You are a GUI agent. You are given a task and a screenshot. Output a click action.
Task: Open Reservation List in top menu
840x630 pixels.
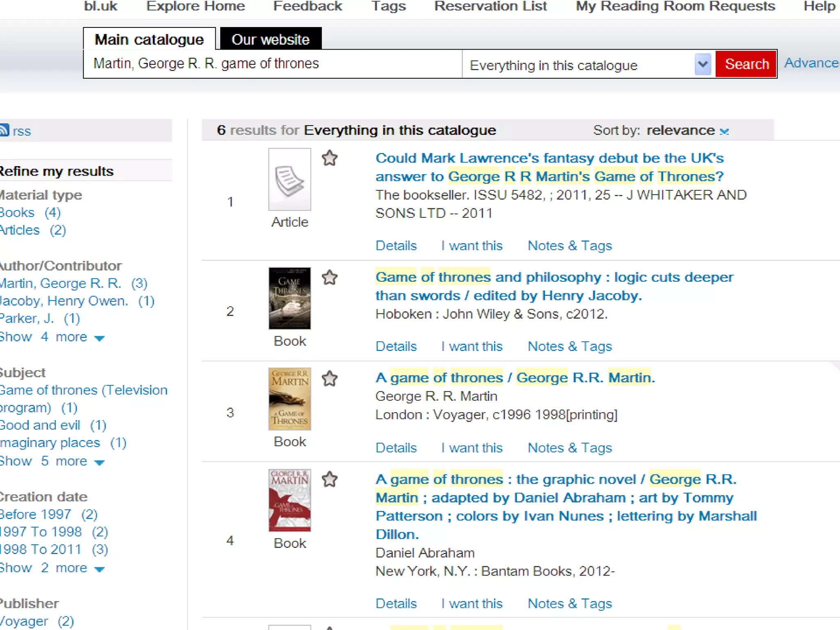tap(490, 7)
